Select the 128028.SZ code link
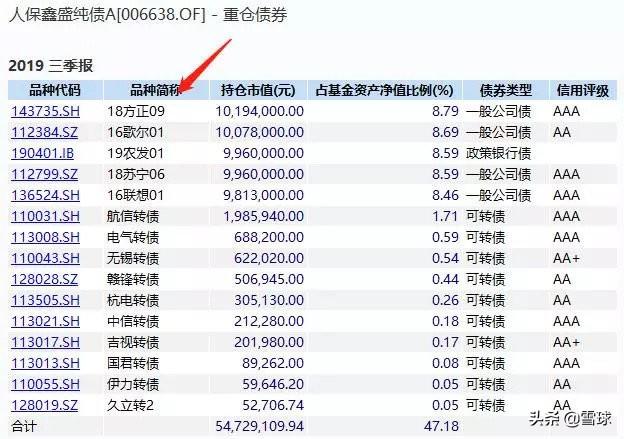The height and width of the screenshot is (439, 624). (45, 279)
